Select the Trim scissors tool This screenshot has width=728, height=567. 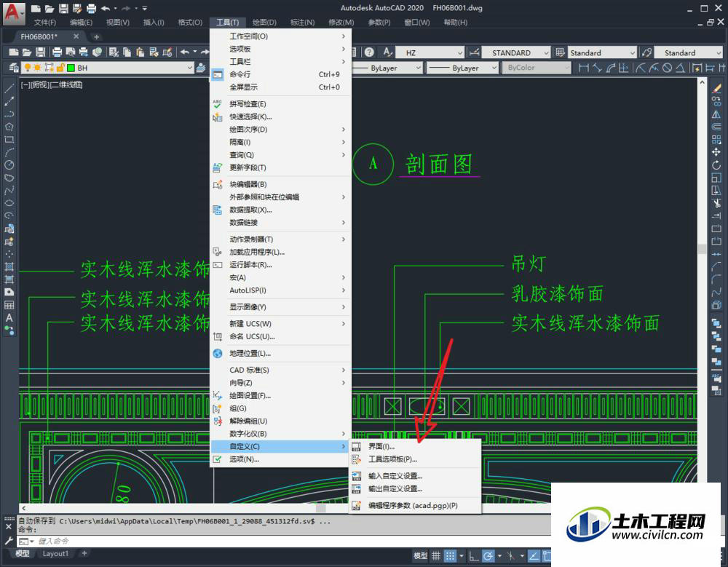[x=716, y=203]
